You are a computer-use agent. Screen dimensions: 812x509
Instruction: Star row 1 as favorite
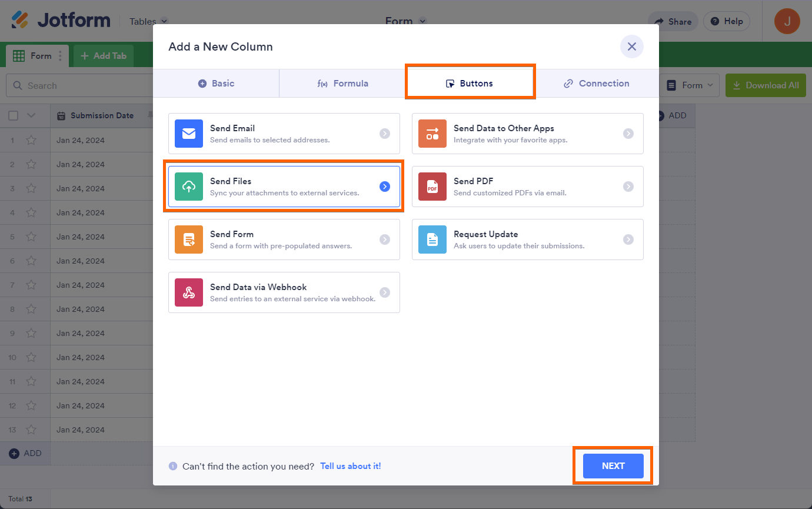coord(31,140)
